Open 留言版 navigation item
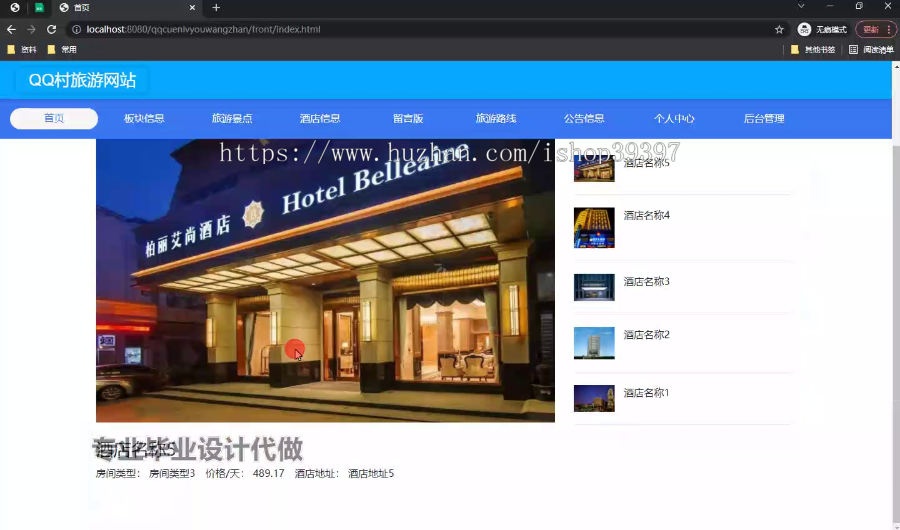The image size is (900, 530). point(408,118)
